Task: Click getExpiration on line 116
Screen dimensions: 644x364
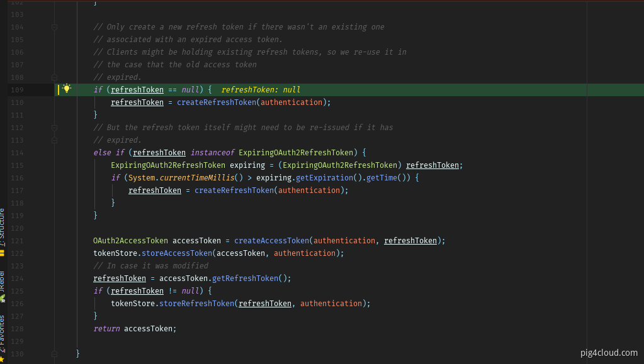Action: (324, 178)
